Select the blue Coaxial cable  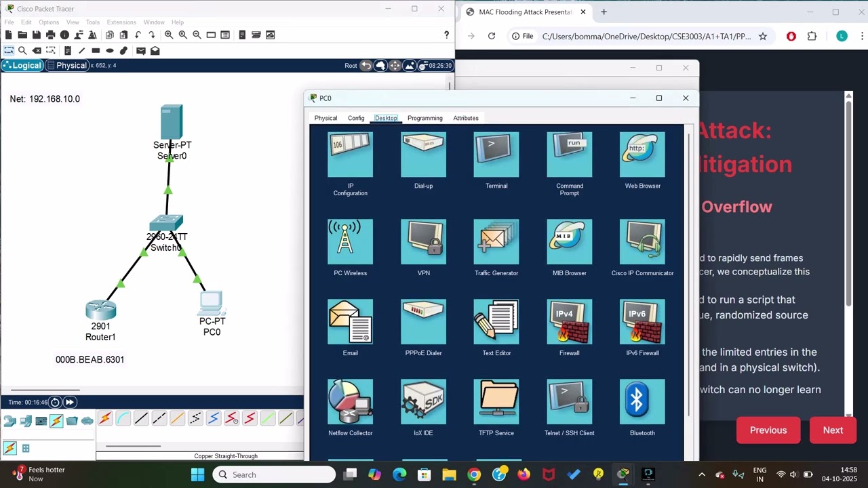[213, 419]
